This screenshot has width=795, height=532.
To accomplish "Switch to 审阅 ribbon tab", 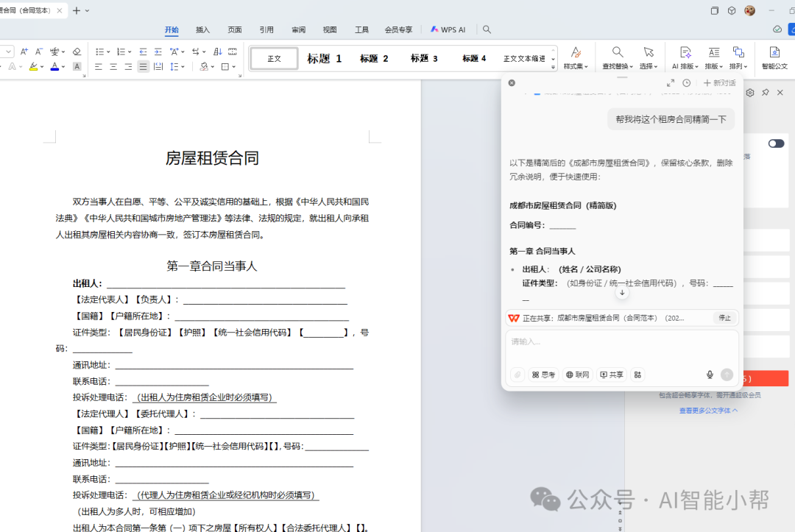I will (299, 29).
